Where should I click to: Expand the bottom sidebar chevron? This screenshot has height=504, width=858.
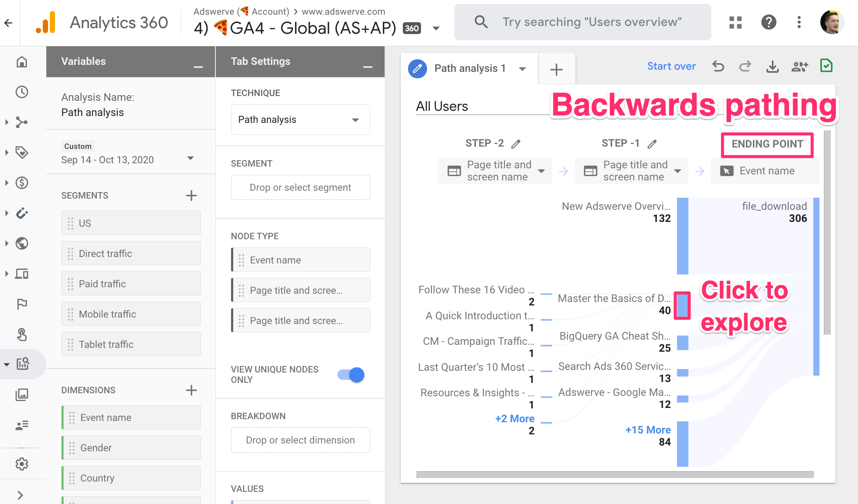[20, 495]
